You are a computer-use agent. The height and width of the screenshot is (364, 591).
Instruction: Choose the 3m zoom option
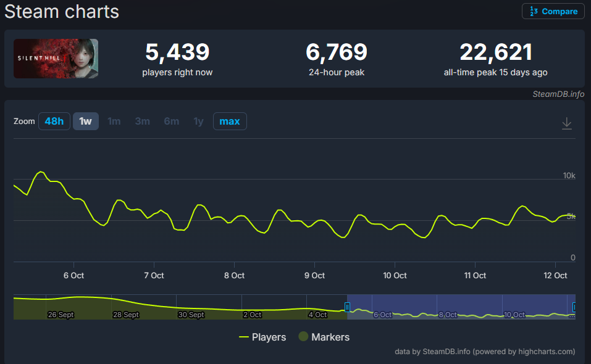(x=143, y=121)
